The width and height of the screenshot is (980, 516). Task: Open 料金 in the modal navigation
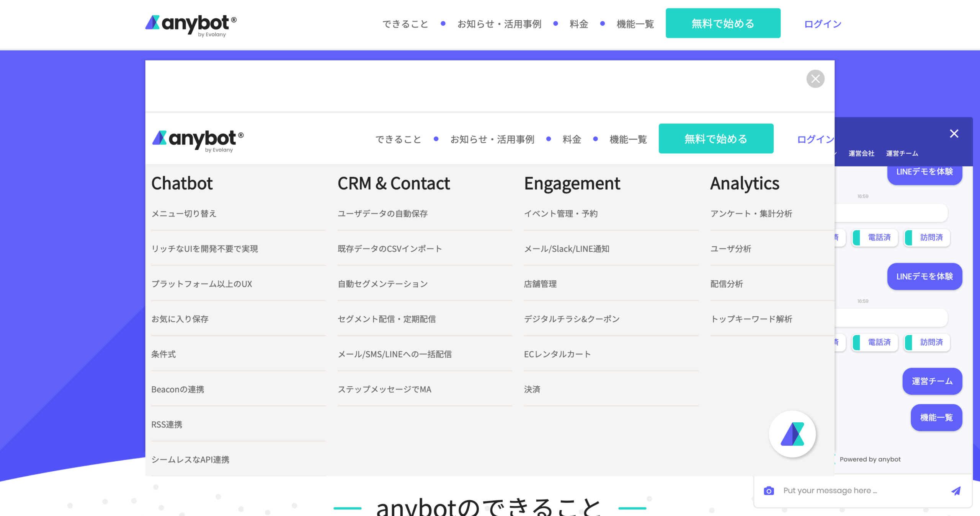click(x=572, y=139)
